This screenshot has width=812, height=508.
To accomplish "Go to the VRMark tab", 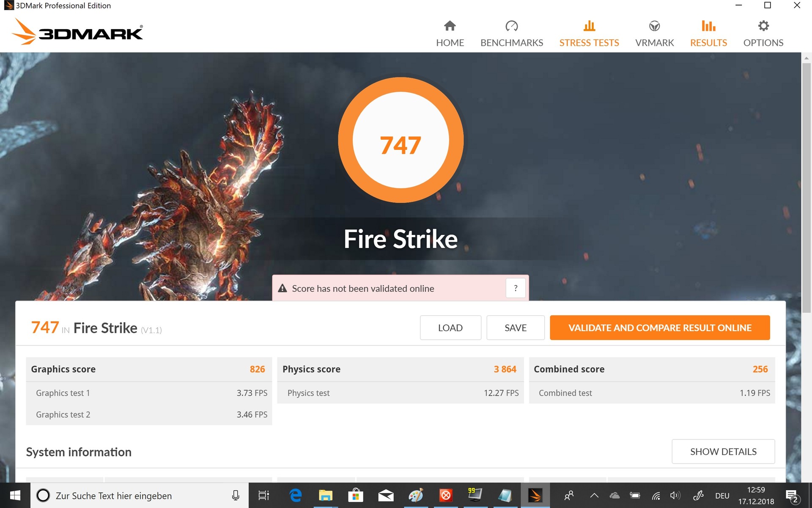I will tap(655, 34).
